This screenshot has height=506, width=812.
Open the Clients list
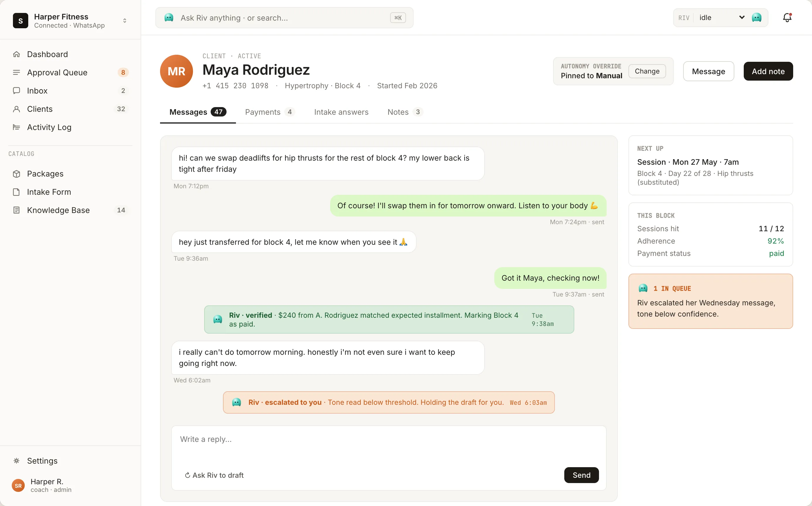[x=70, y=109]
